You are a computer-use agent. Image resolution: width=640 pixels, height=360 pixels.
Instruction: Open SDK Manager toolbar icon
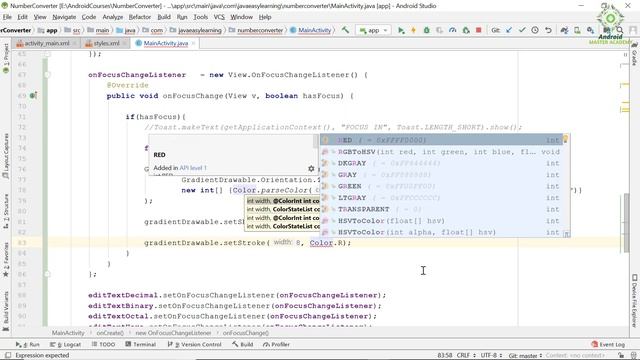[x=590, y=30]
